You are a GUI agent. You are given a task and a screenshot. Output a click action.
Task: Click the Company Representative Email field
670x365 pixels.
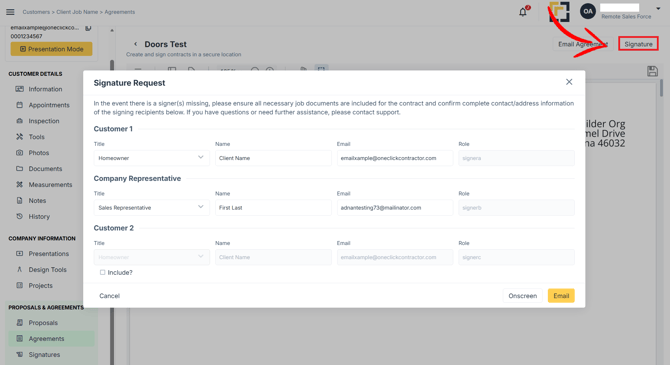pyautogui.click(x=395, y=207)
